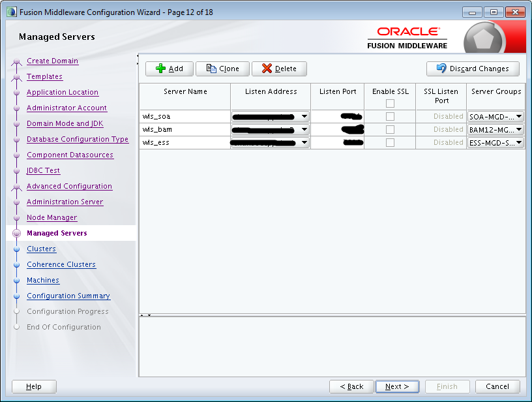Enable SSL for wls_ess server
The height and width of the screenshot is (402, 532).
pyautogui.click(x=389, y=142)
